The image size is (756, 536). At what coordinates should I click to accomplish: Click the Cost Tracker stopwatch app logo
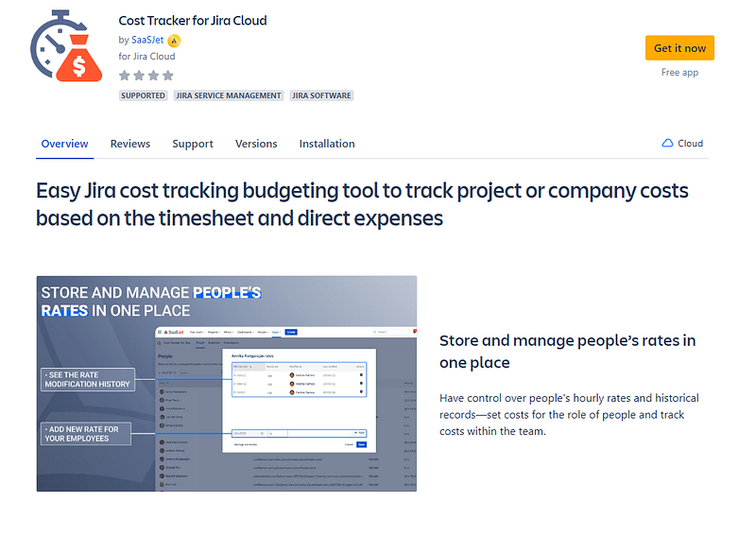(x=66, y=45)
